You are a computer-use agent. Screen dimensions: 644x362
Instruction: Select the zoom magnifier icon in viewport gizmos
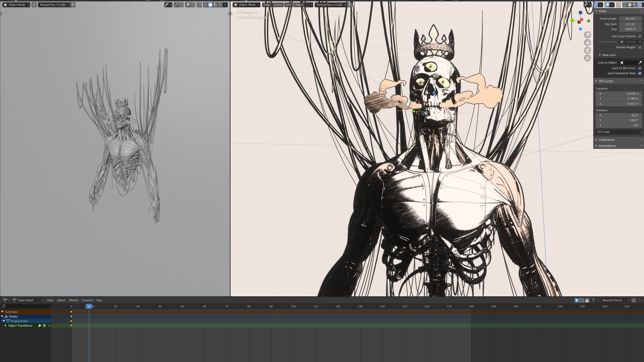587,35
